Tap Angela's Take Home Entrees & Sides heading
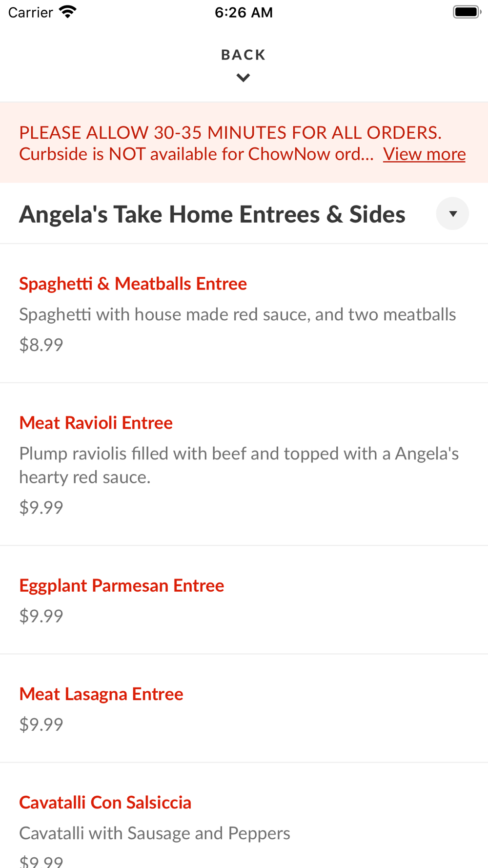This screenshot has width=488, height=868. click(212, 214)
